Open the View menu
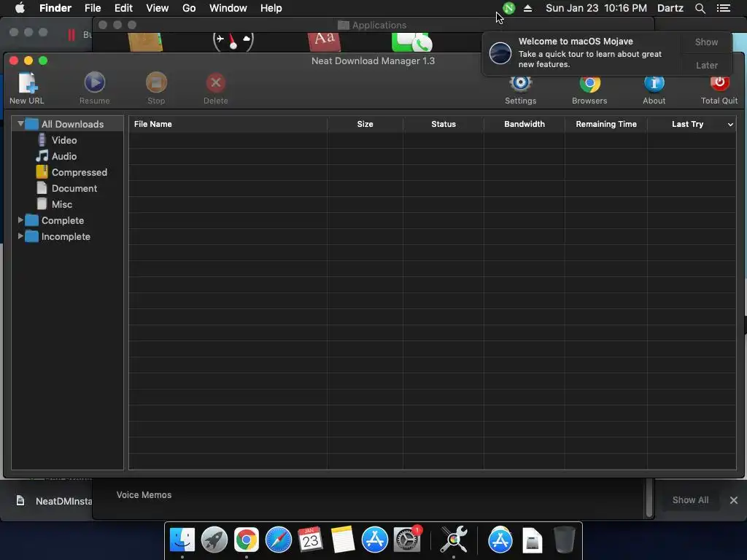The width and height of the screenshot is (747, 560). (158, 8)
